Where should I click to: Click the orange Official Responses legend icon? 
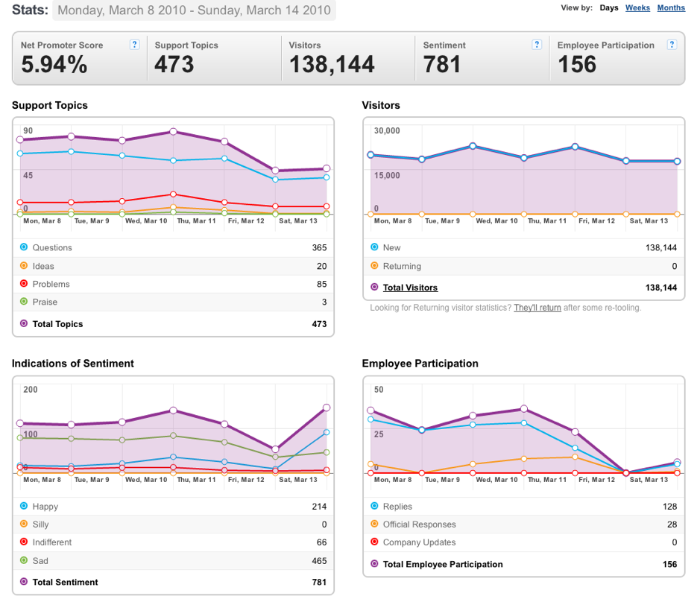(374, 524)
